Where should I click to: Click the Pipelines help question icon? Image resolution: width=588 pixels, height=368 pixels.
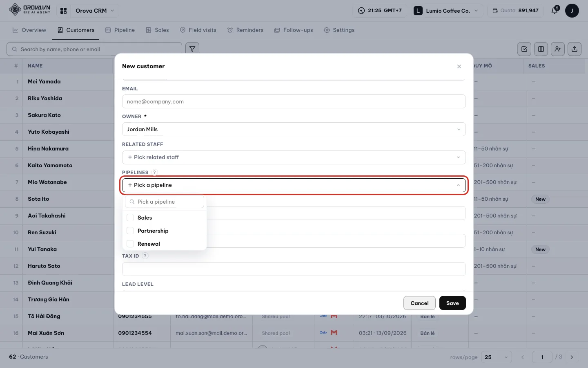[154, 173]
